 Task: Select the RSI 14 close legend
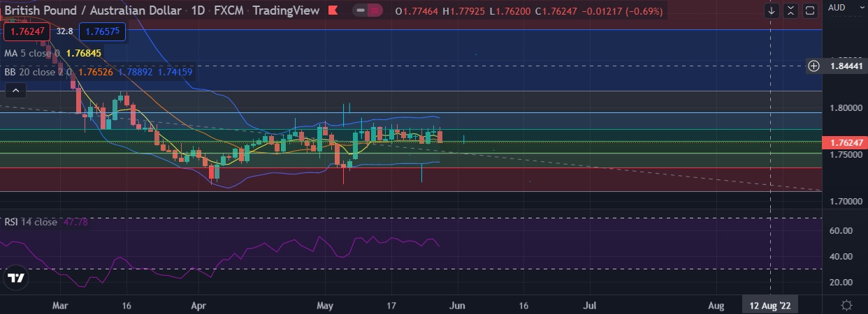pyautogui.click(x=31, y=222)
